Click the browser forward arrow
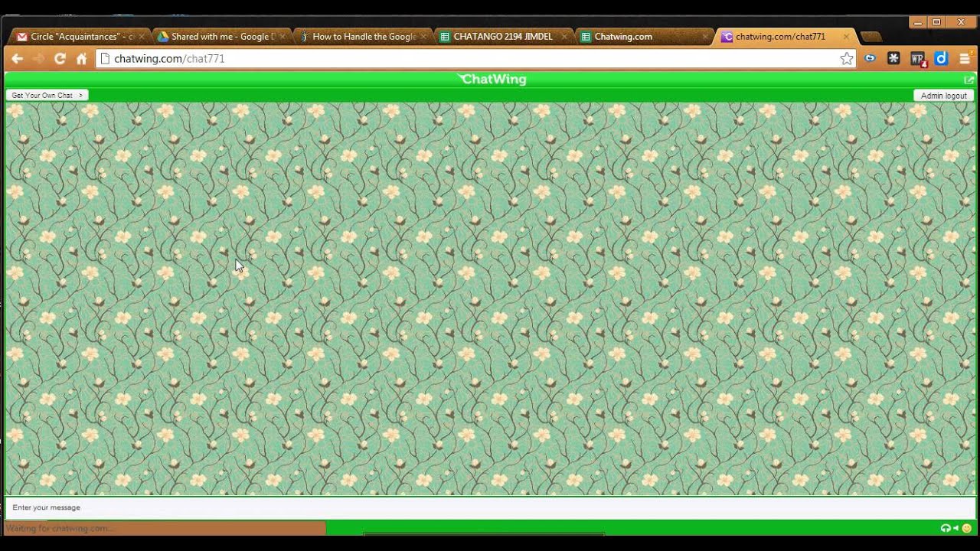This screenshot has height=551, width=980. tap(38, 59)
